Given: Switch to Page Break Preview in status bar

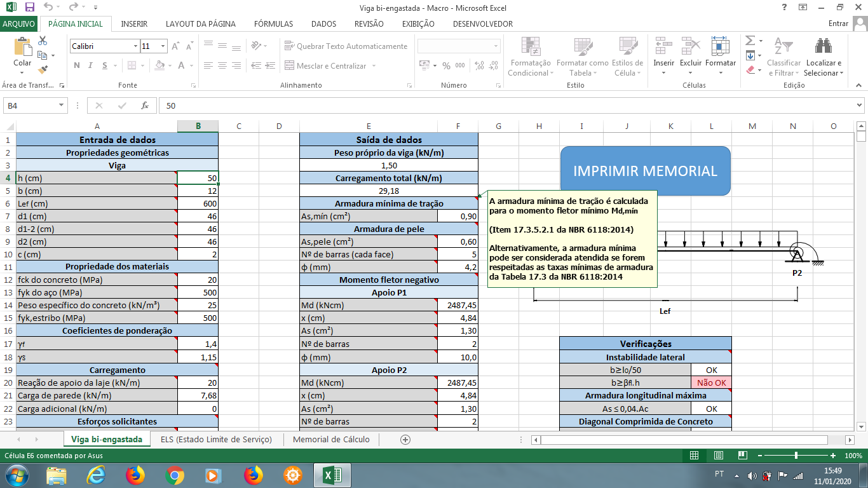Looking at the screenshot, I should pyautogui.click(x=742, y=456).
